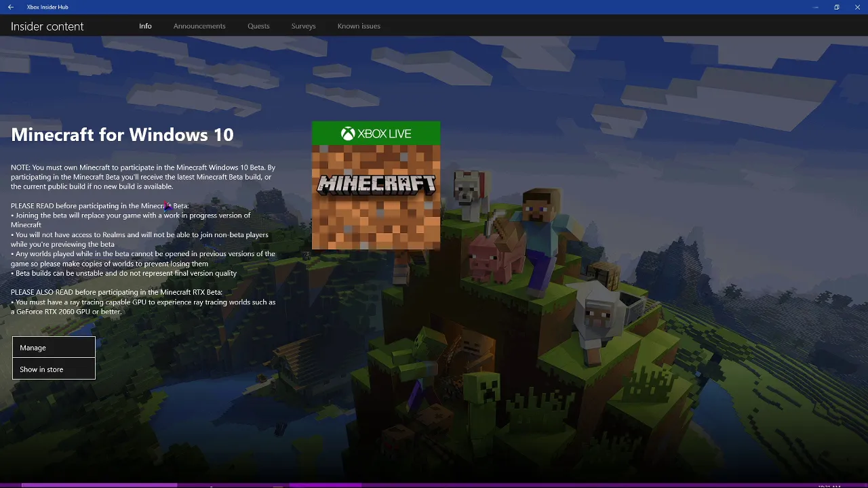Go back using the back arrow
868x488 pixels.
[10, 7]
